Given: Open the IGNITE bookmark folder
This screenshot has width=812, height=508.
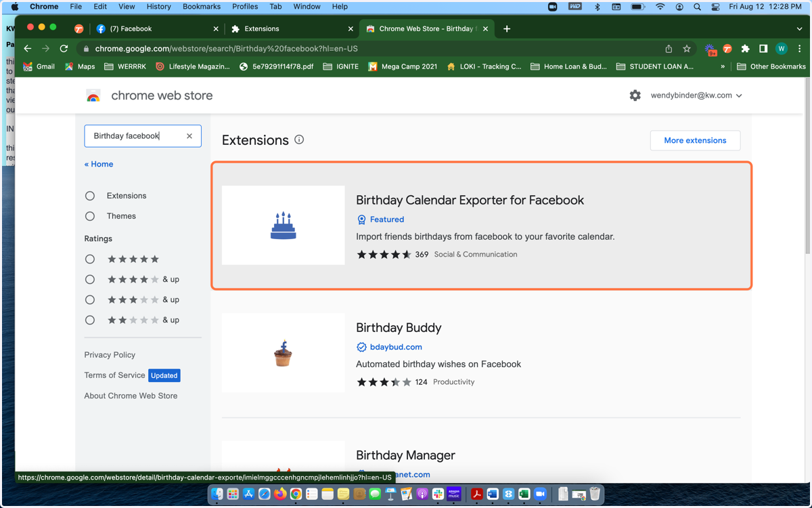Looking at the screenshot, I should point(341,66).
